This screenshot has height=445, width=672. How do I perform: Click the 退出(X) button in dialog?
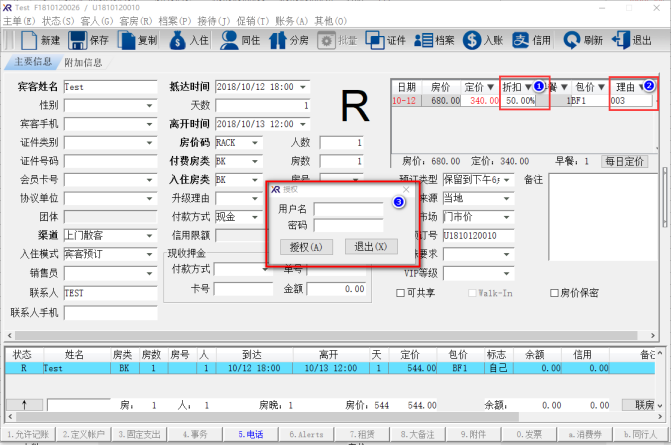pos(371,247)
